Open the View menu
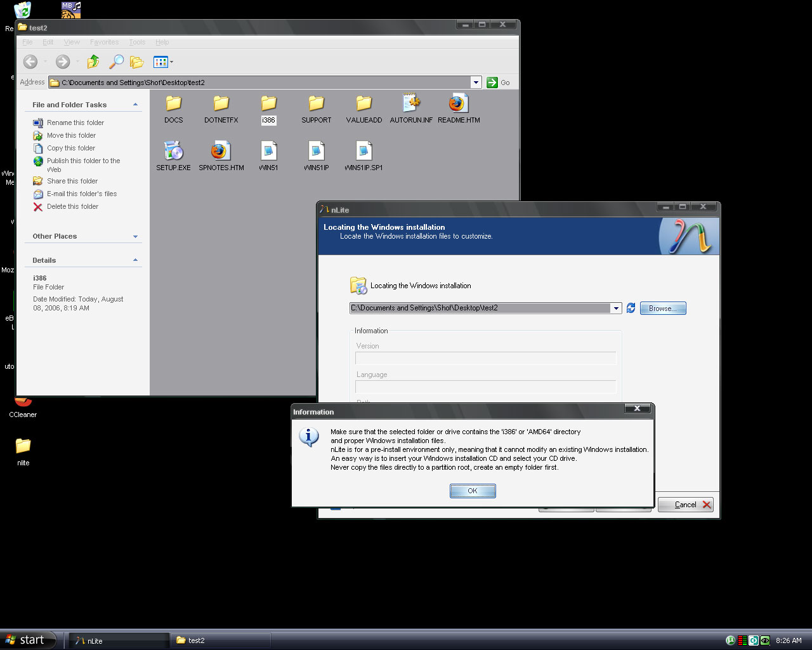 [72, 42]
